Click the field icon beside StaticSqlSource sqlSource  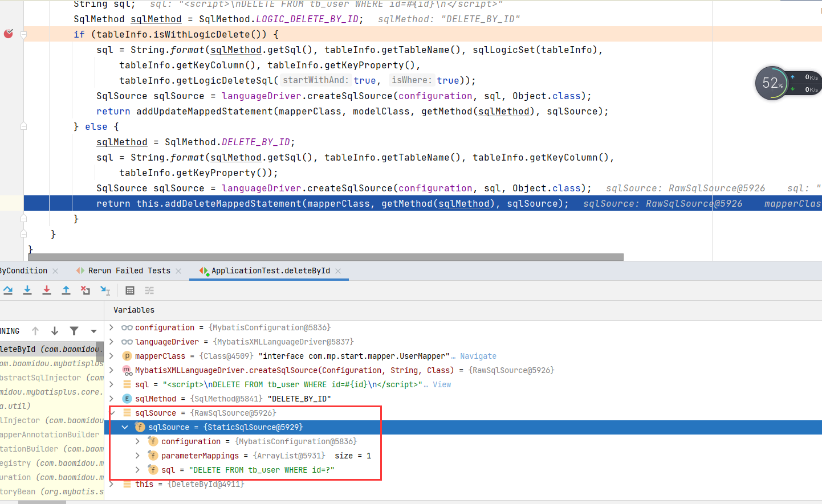(140, 427)
